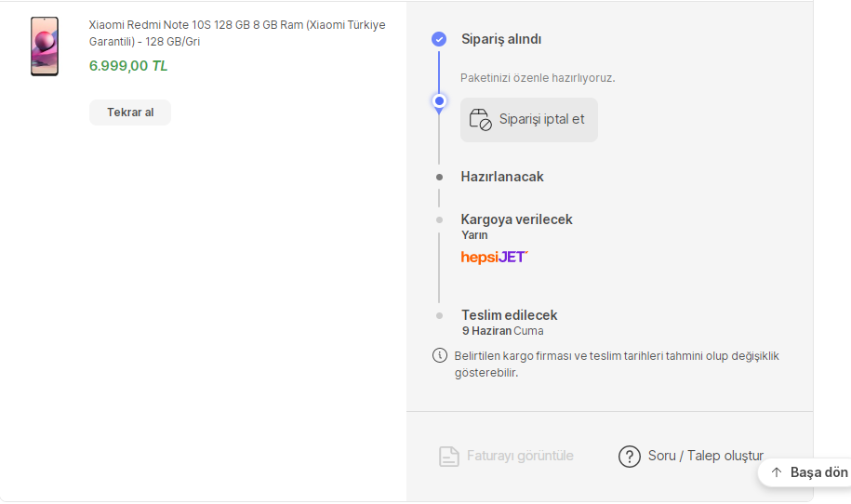Click the Xiaomi Redmi Note 10S product thumbnail

coord(45,46)
